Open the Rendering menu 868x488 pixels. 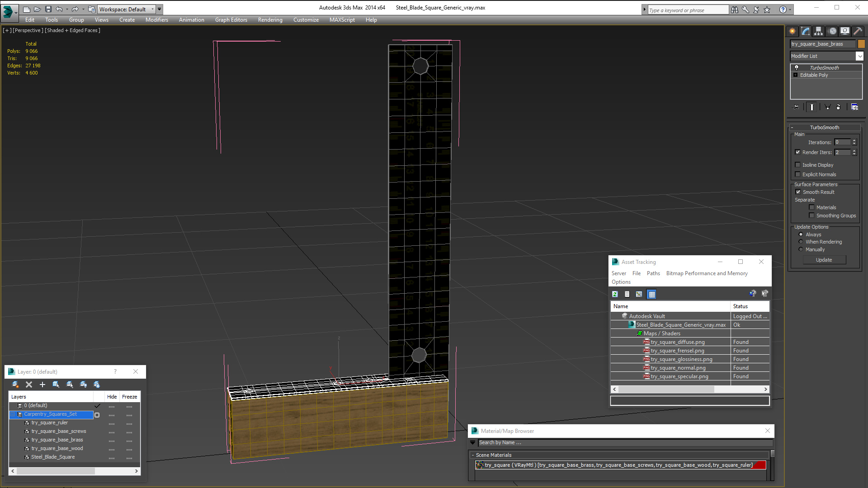click(270, 20)
